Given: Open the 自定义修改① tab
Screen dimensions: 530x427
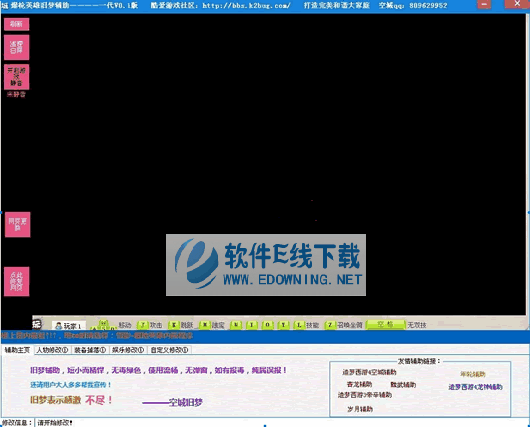Looking at the screenshot, I should 169,350.
